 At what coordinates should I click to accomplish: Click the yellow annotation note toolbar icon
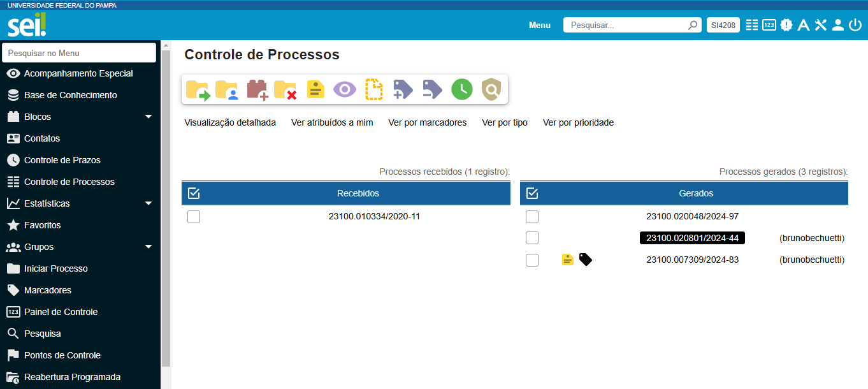tap(315, 89)
